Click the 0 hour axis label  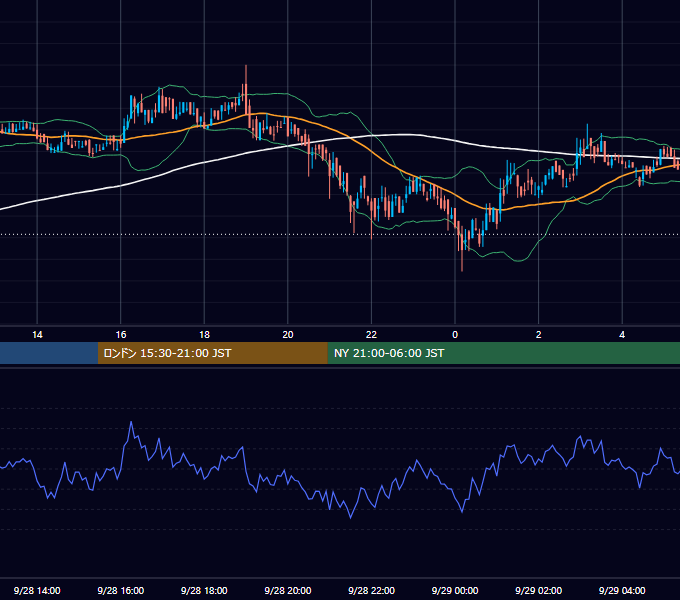click(x=455, y=335)
